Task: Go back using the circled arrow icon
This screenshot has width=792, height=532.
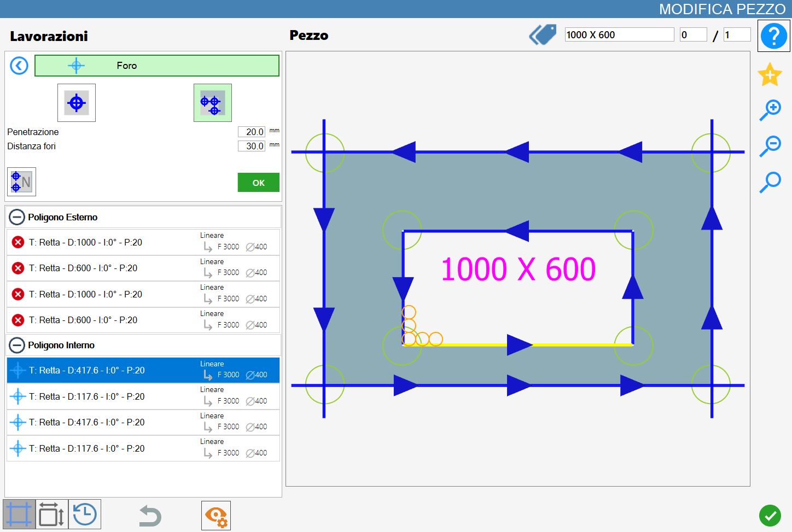Action: click(19, 66)
